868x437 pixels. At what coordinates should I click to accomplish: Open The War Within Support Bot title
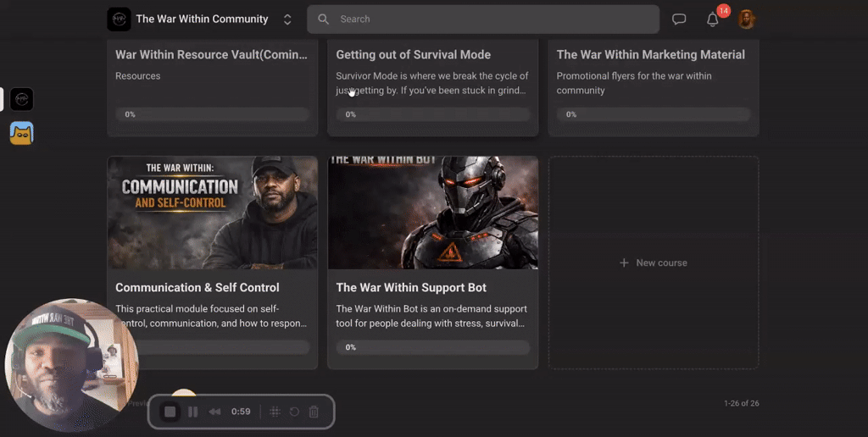[411, 288]
